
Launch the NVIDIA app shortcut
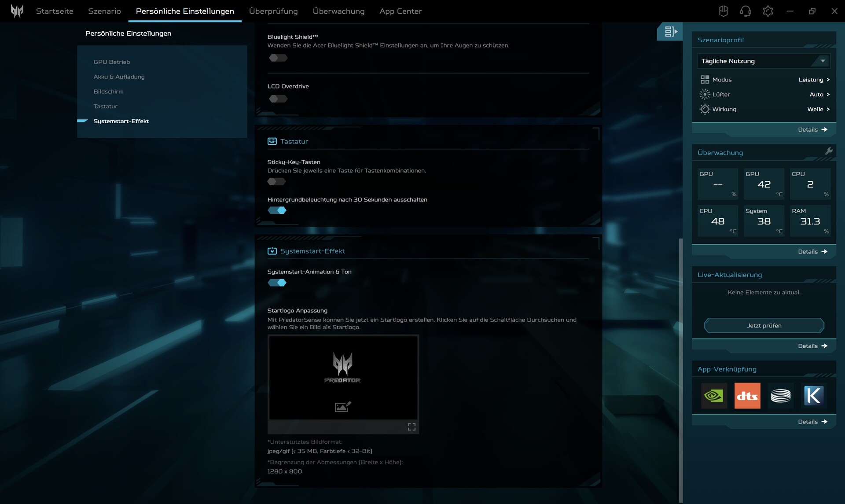[714, 396]
